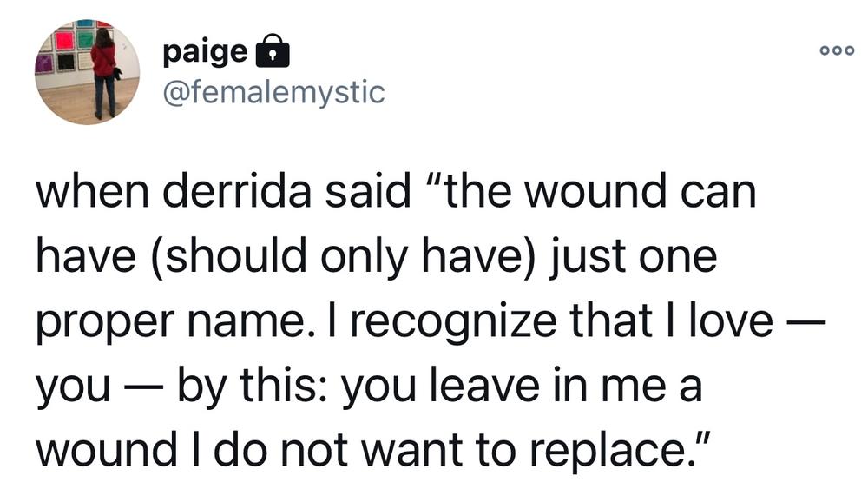Click the person in red in avatar

[104, 72]
